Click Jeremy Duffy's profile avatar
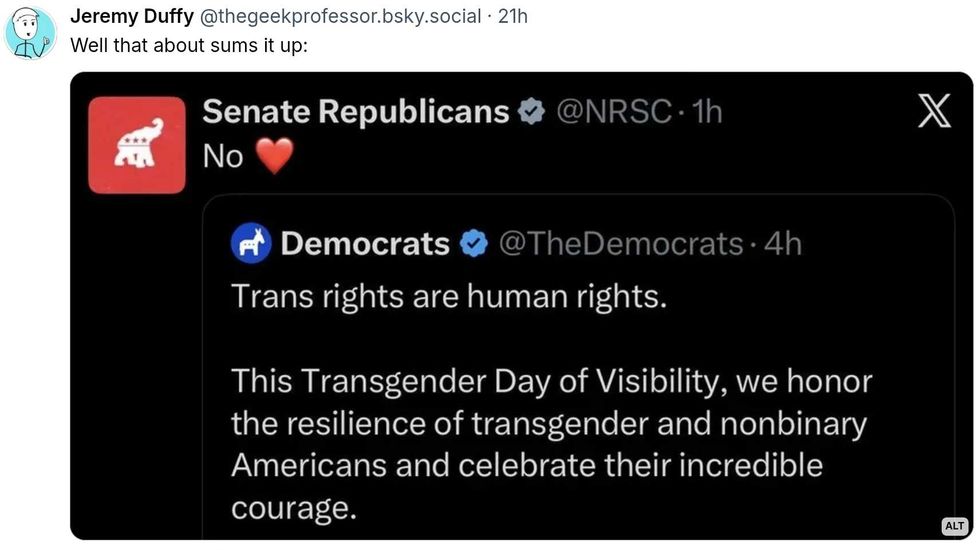 (30, 32)
